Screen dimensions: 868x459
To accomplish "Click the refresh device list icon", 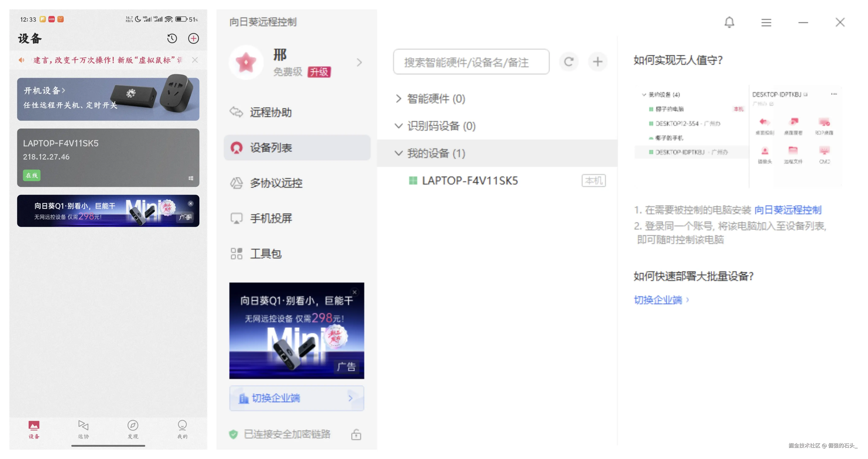I will point(569,62).
